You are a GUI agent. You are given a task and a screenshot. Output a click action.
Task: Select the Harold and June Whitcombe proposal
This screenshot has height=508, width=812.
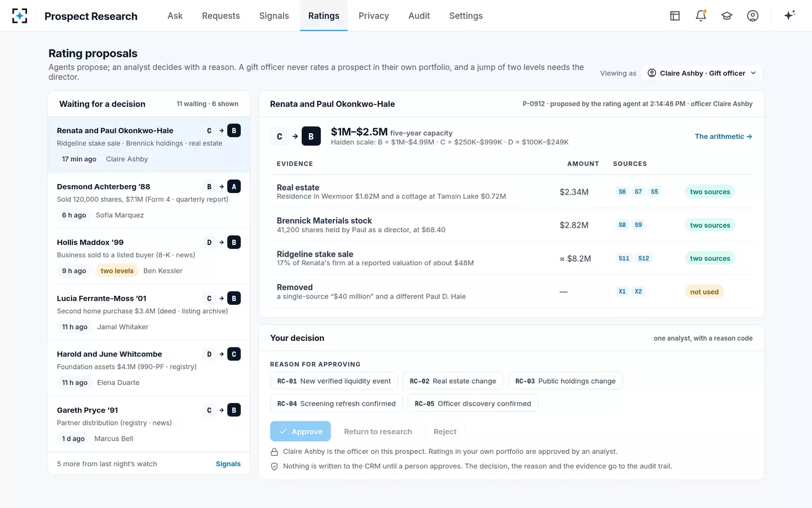[149, 368]
